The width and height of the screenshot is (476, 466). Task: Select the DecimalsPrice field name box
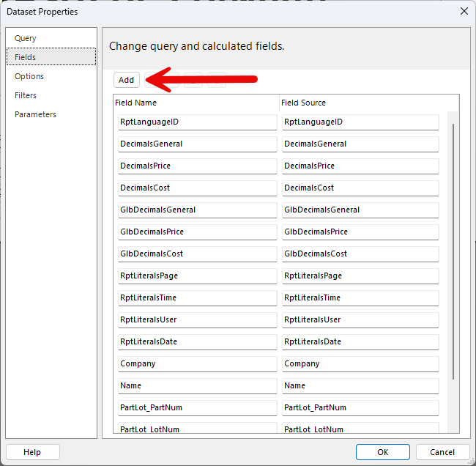click(197, 166)
